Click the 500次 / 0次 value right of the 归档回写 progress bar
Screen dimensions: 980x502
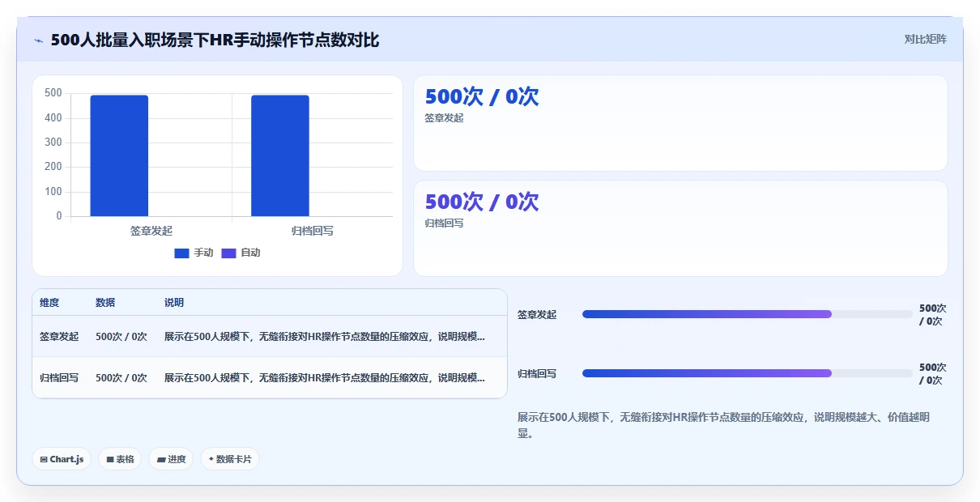click(x=933, y=373)
